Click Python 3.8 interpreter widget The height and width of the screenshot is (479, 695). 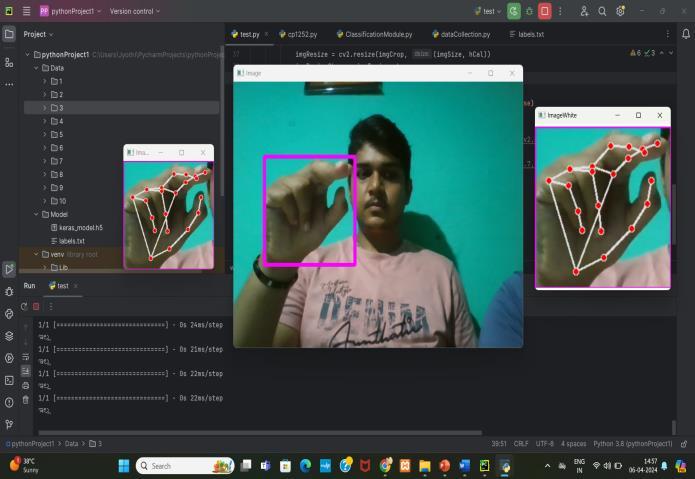(633, 444)
